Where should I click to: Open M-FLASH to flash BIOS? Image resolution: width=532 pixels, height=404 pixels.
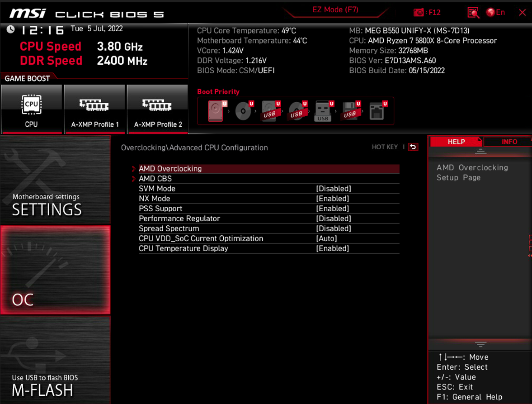pyautogui.click(x=55, y=360)
